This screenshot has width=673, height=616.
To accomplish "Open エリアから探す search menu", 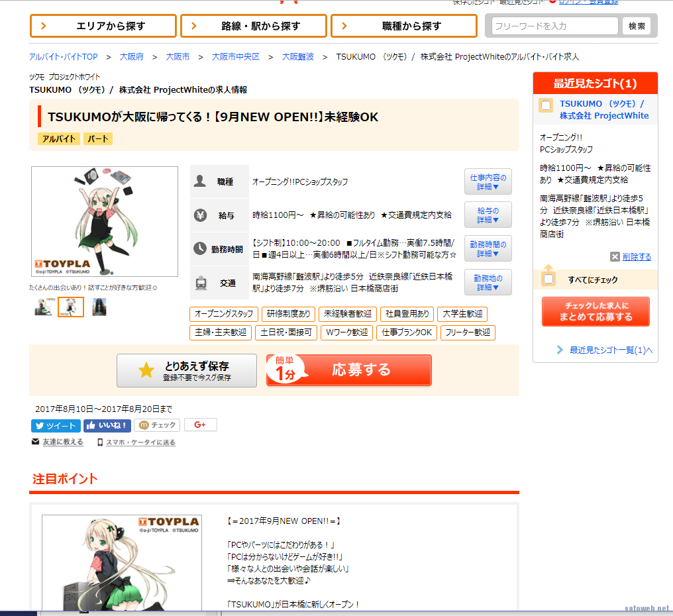I will pyautogui.click(x=103, y=26).
